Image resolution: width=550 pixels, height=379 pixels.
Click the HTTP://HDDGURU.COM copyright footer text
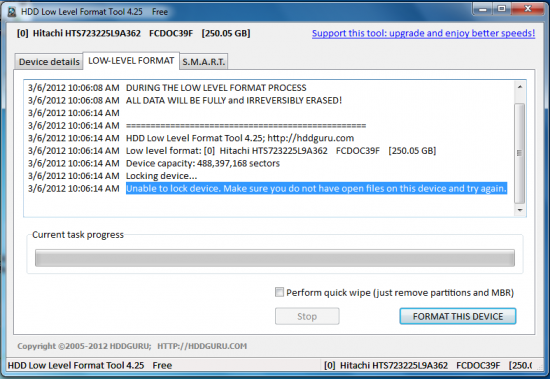coord(202,346)
